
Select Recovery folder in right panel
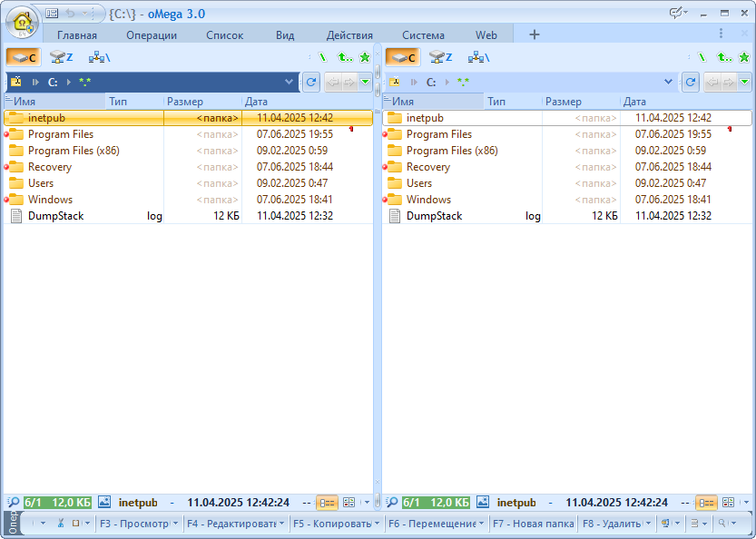click(x=567, y=167)
